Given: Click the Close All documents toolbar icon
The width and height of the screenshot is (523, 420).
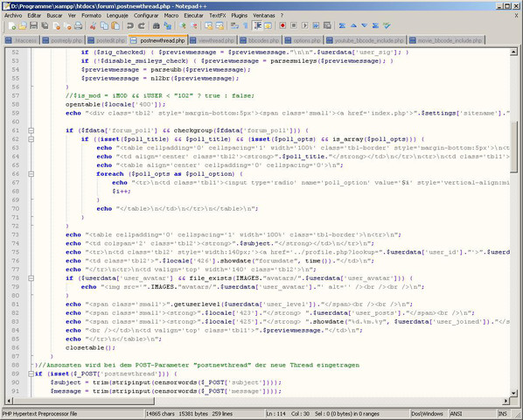Looking at the screenshot, I should tap(67, 25).
